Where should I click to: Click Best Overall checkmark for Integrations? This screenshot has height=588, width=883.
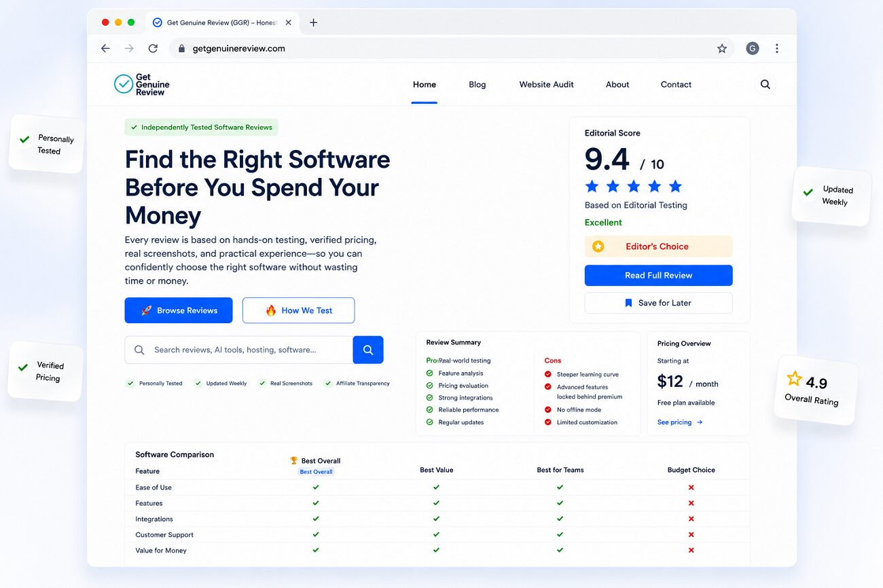[316, 519]
